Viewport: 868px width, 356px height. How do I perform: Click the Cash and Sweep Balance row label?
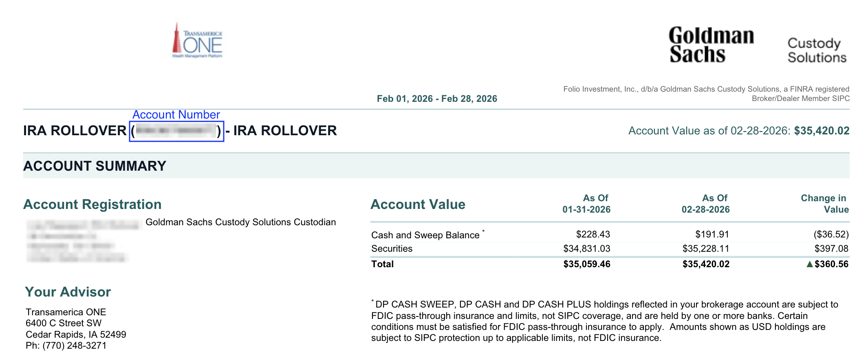coord(425,235)
